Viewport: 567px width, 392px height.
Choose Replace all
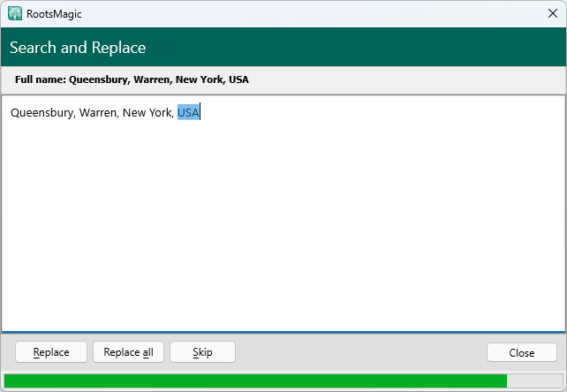click(128, 352)
